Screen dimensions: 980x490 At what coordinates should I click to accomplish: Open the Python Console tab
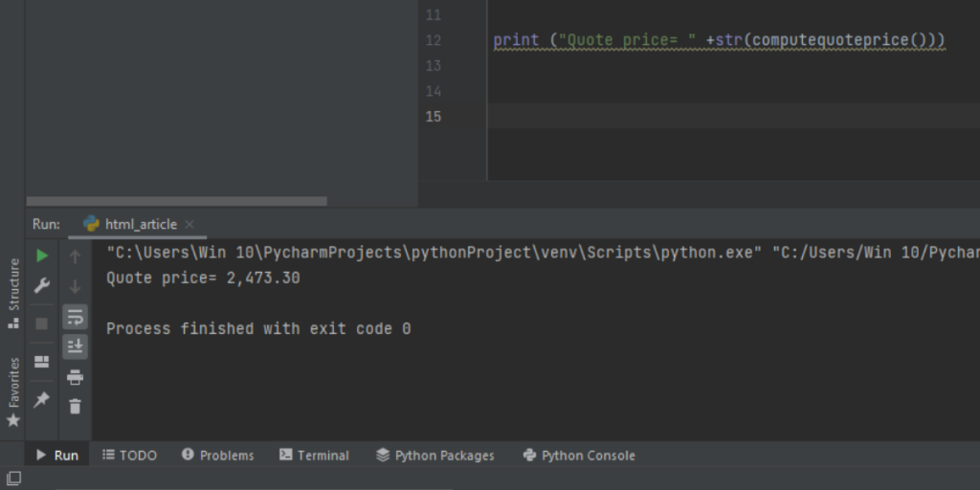pyautogui.click(x=579, y=456)
